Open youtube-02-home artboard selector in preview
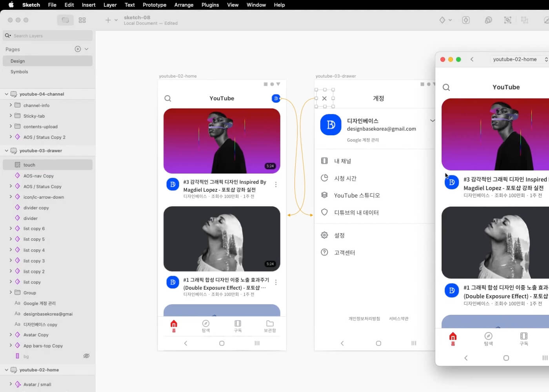 (519, 59)
